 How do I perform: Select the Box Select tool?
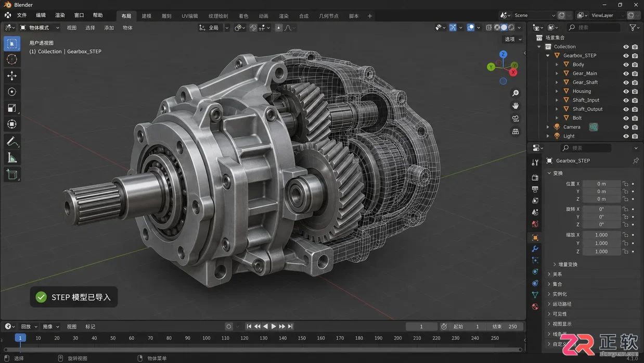coord(12,44)
